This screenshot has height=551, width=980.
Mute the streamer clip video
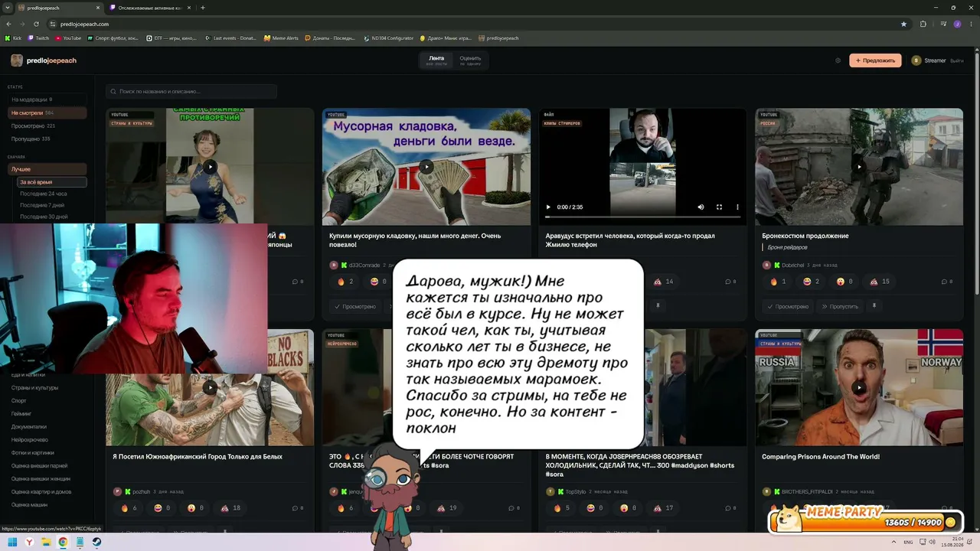click(701, 207)
